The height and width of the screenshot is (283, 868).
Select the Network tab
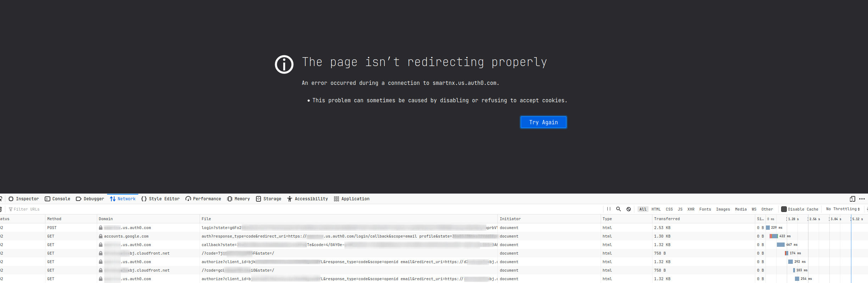tap(123, 199)
